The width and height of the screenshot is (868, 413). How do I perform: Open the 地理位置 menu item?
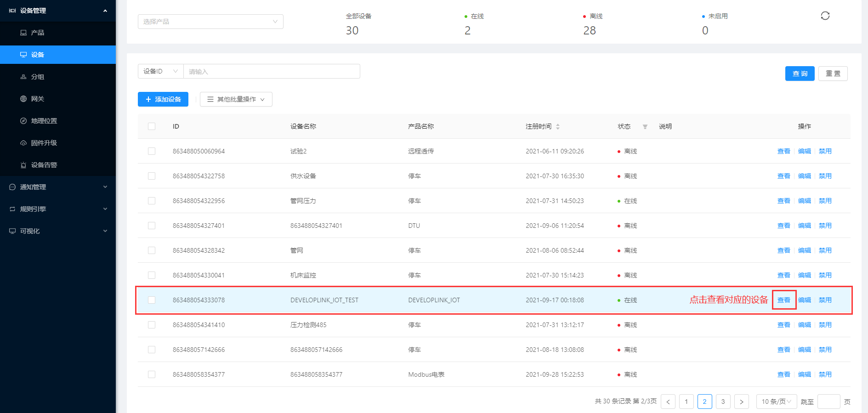(58, 121)
